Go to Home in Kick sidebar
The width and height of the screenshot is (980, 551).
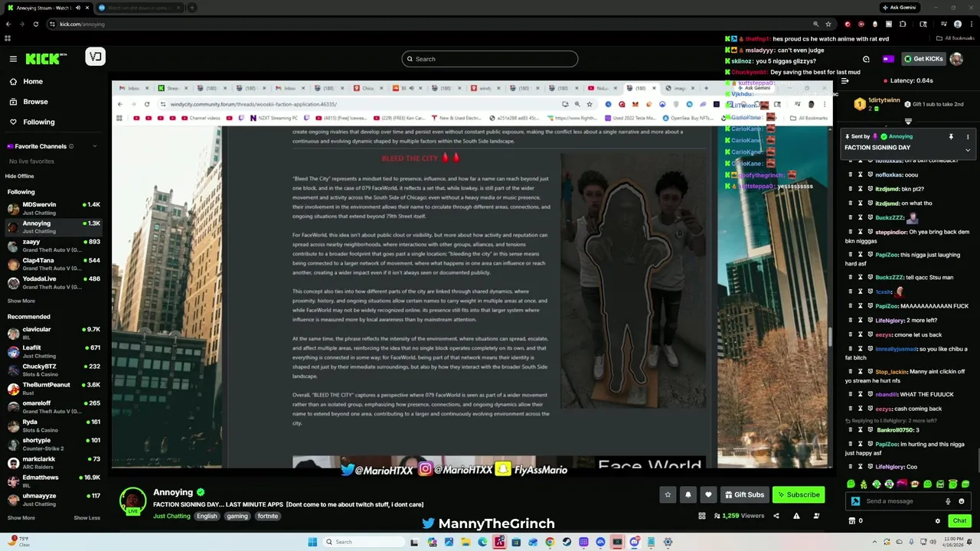pos(33,81)
